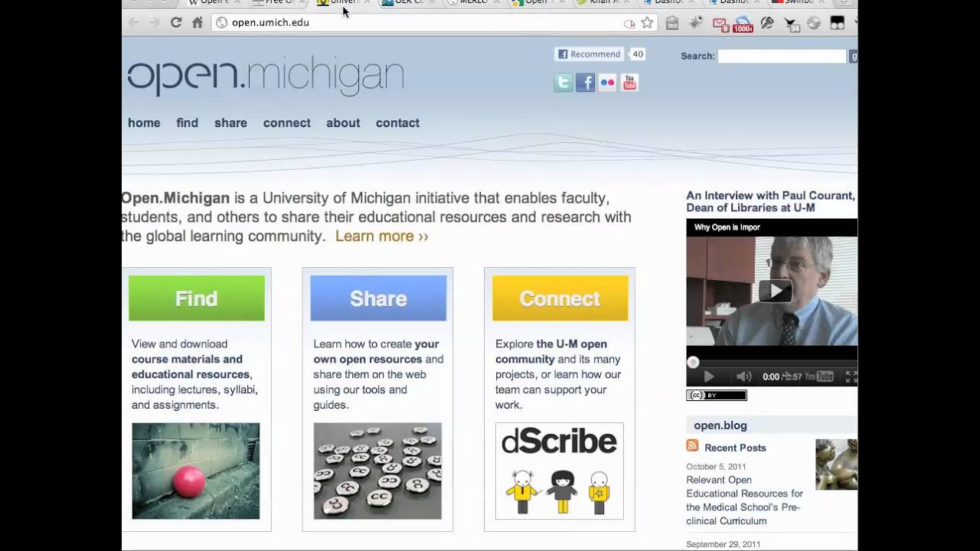Screen dimensions: 980x551
Task: Open the RSS feed icon beside Recent Posts
Action: pyautogui.click(x=693, y=446)
